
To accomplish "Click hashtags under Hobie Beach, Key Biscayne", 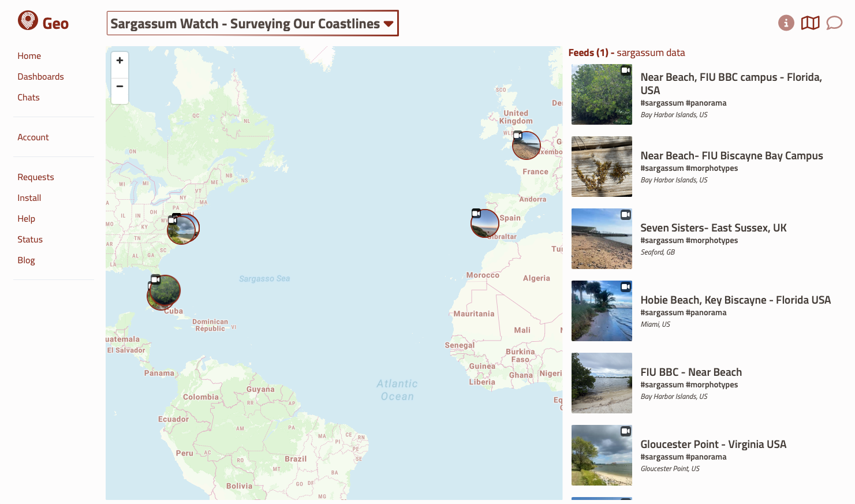I will [683, 313].
